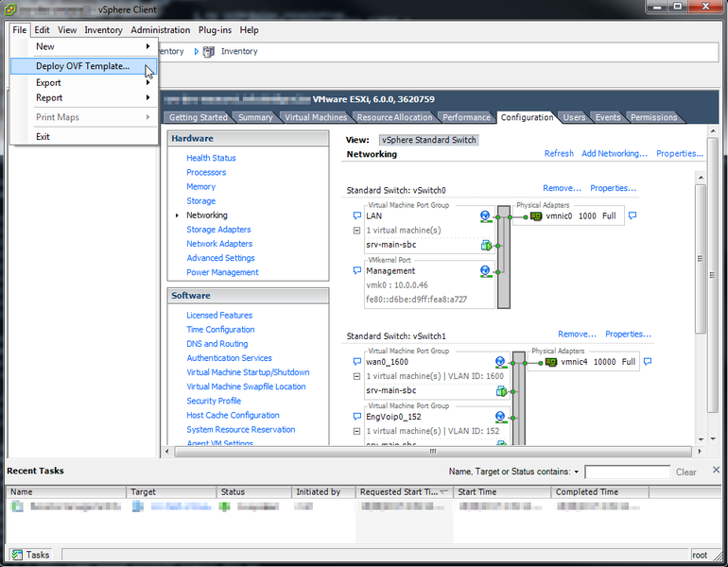This screenshot has height=567, width=728.
Task: Click the Refresh networking link
Action: [x=559, y=154]
